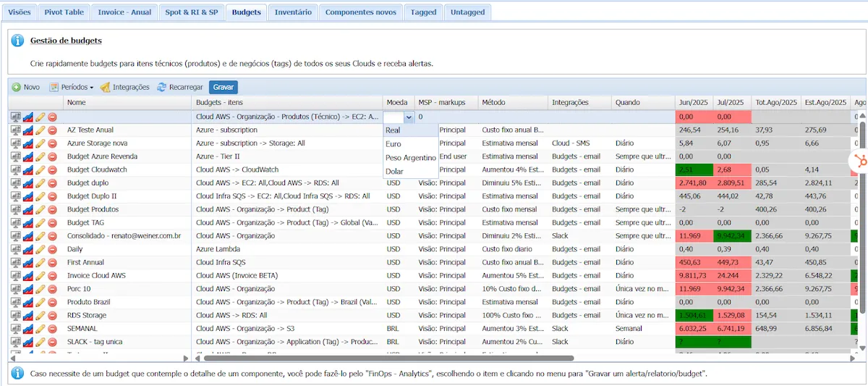Image resolution: width=868 pixels, height=386 pixels.
Task: Delete the First Annual budget row
Action: (53, 263)
